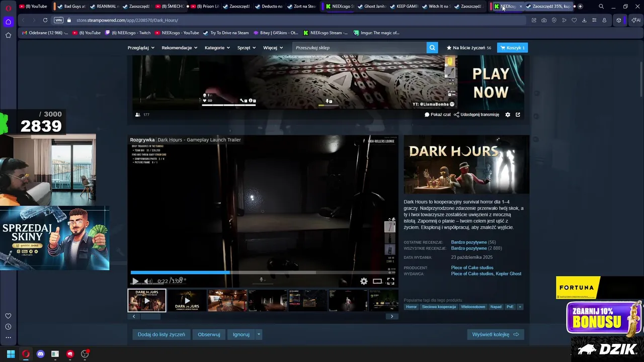Toggle Ignoruj for this game
The image size is (644, 362).
click(x=241, y=334)
